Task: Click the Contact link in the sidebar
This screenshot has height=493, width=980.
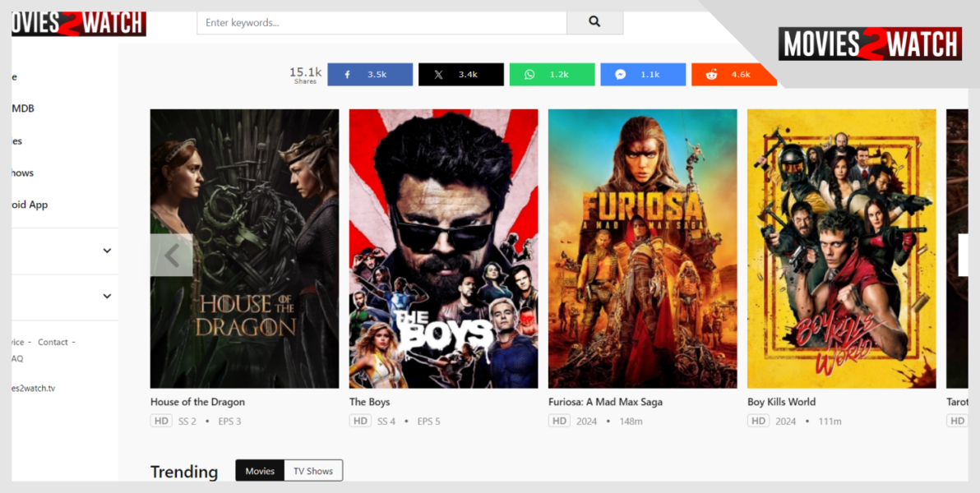Action: click(x=51, y=342)
